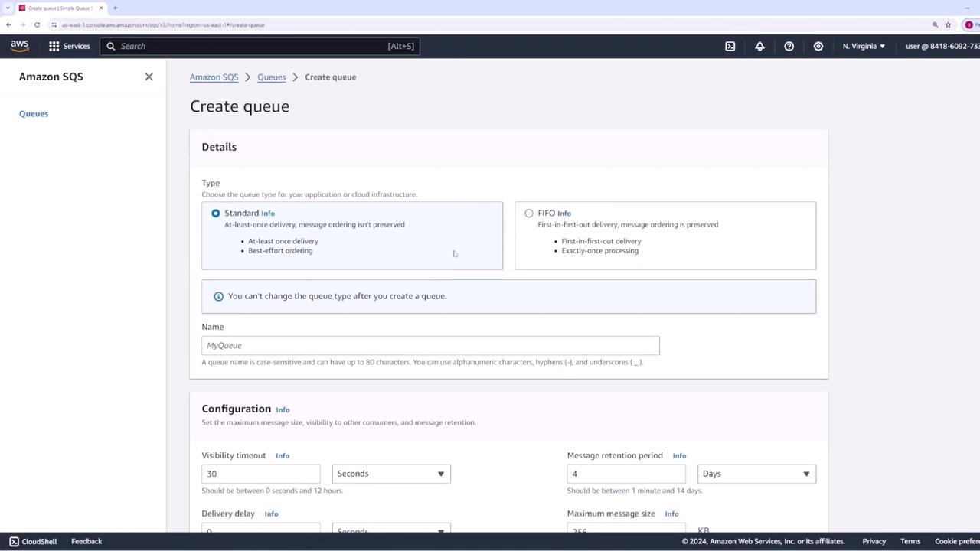
Task: Close the Create queue browser tab
Action: pos(100,8)
